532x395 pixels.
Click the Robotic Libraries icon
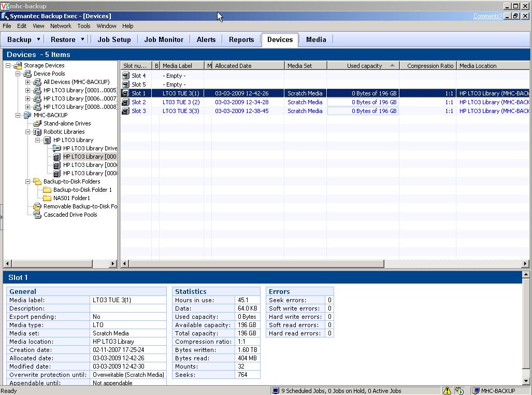point(37,132)
